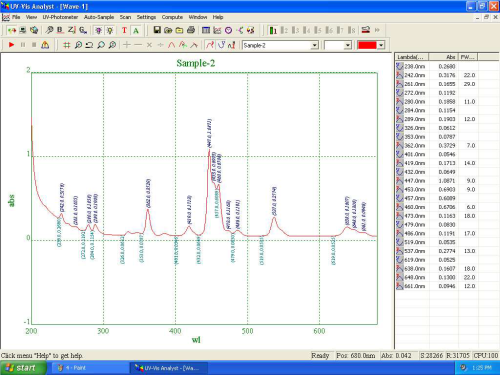
Task: Click the G goto wavelength icon
Action: (83, 30)
